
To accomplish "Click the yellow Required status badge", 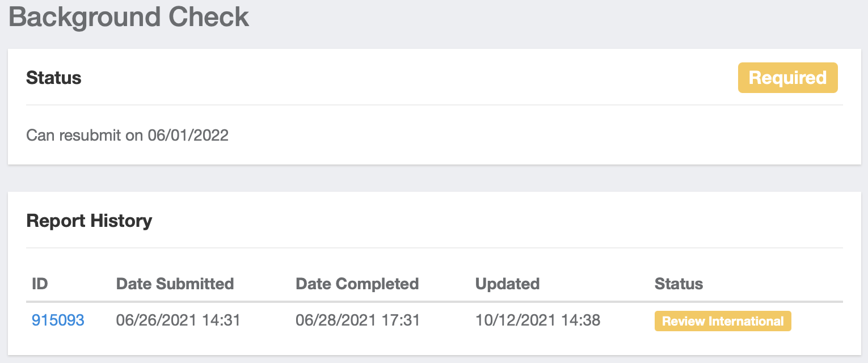I will [x=787, y=78].
